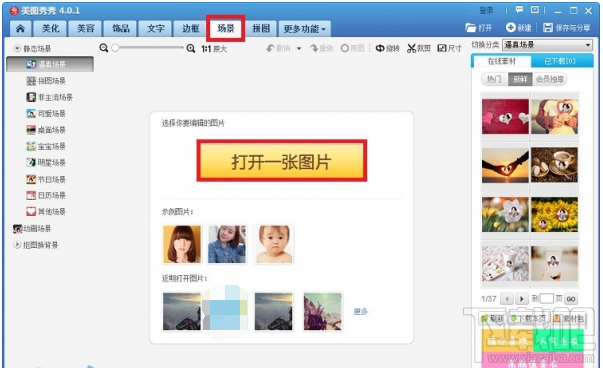Click the zoom out magnifier icon
Screen dimensions: 603x368
click(x=103, y=48)
